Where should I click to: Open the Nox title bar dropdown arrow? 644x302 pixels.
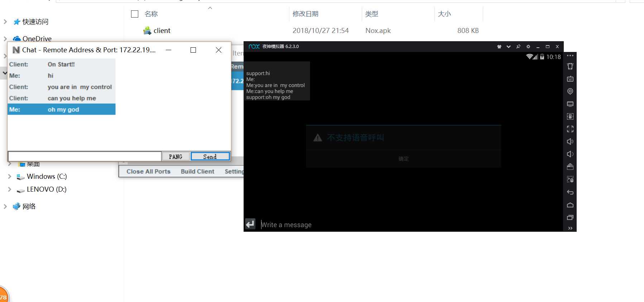click(509, 47)
